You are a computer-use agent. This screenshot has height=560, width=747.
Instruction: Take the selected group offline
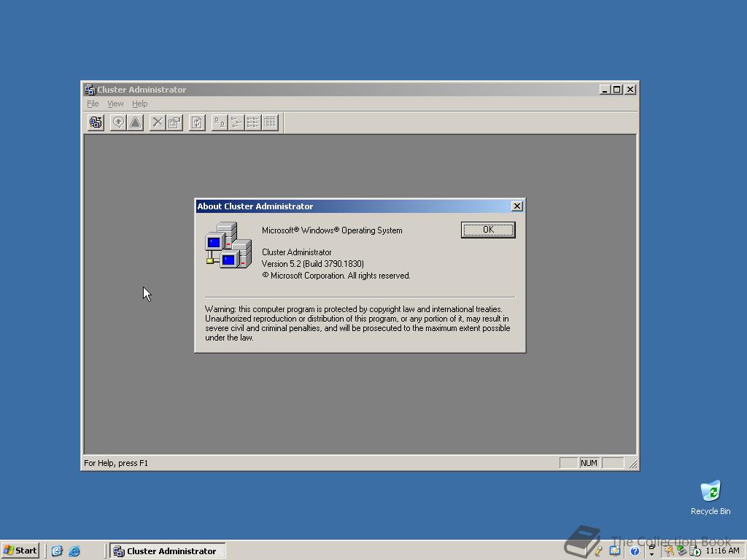pyautogui.click(x=135, y=122)
